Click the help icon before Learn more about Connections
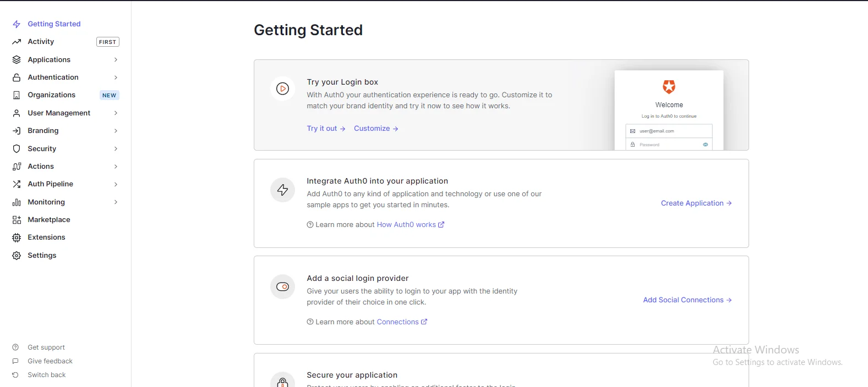The width and height of the screenshot is (868, 387). tap(310, 322)
